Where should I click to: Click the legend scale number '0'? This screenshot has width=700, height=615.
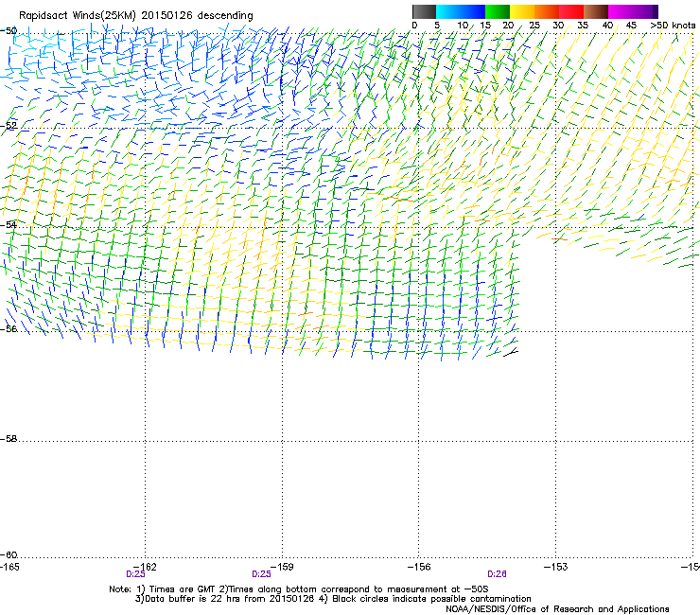[x=414, y=26]
